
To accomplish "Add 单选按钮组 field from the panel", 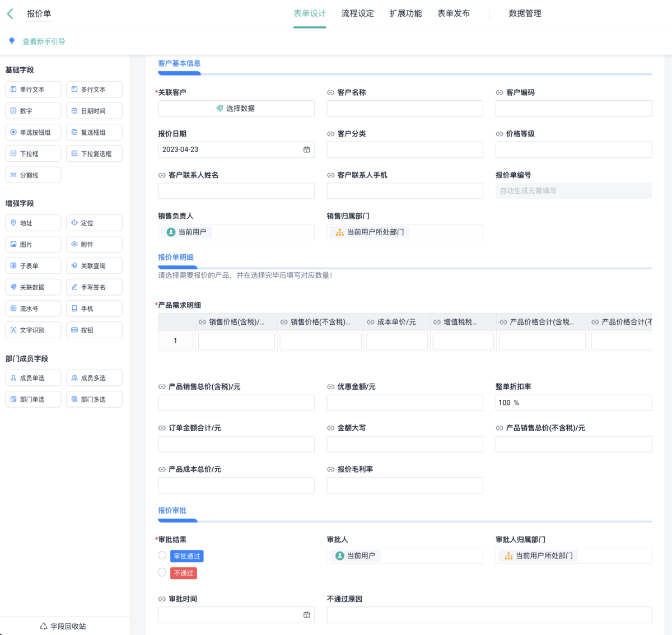I will point(33,132).
